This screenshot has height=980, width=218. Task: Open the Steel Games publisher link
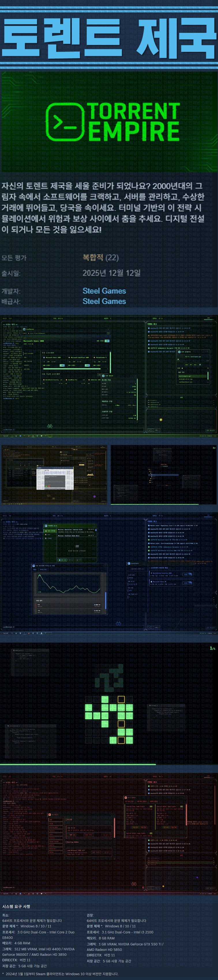click(104, 301)
